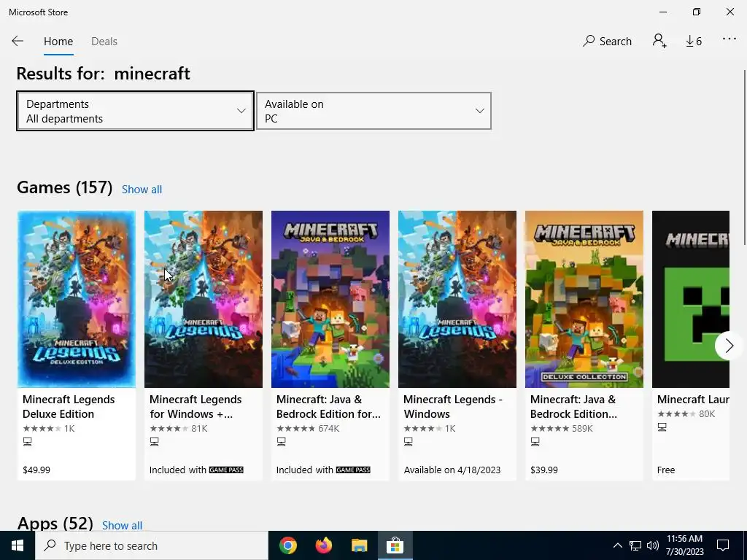The height and width of the screenshot is (560, 747).
Task: Open Minecraft Legends - Windows cover art
Action: tap(457, 299)
